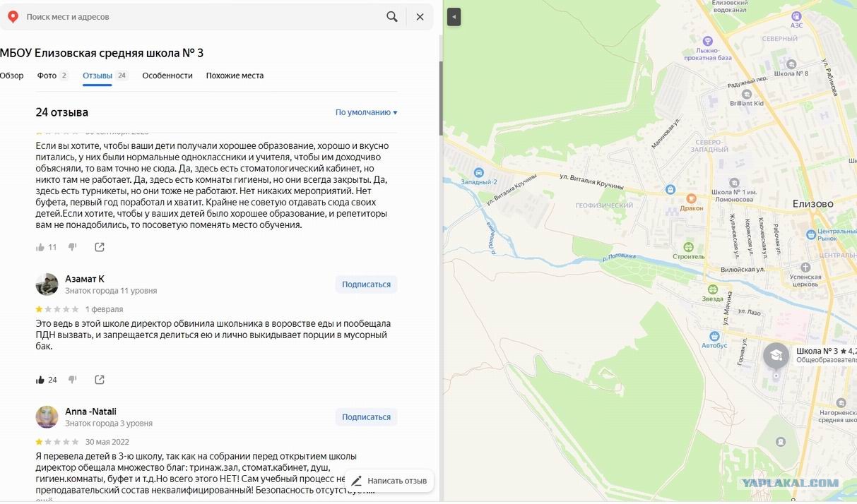Click the panel vertical scrollbar thumb

point(441,99)
